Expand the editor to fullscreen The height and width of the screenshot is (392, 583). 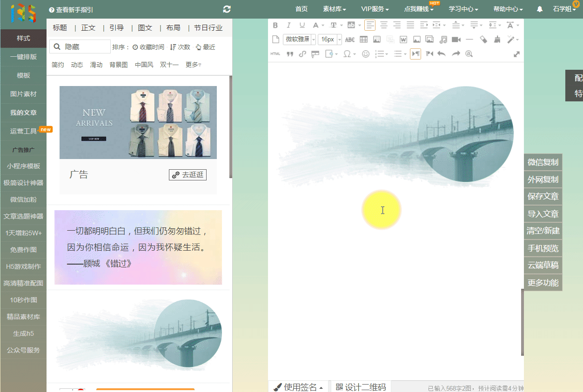[516, 54]
